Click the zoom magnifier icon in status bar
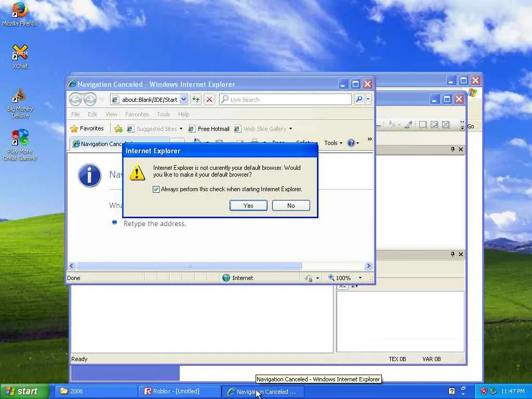 click(x=331, y=277)
